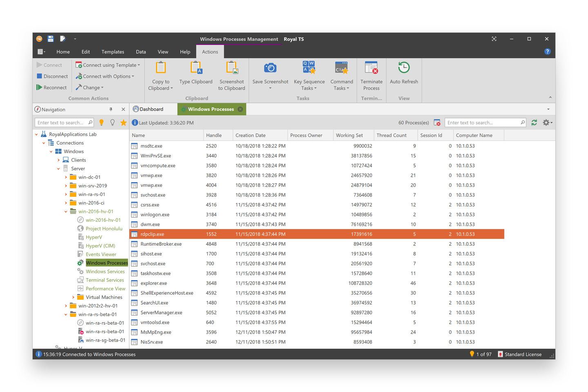Open the Templates ribbon tab
This screenshot has width=588, height=392.
113,51
